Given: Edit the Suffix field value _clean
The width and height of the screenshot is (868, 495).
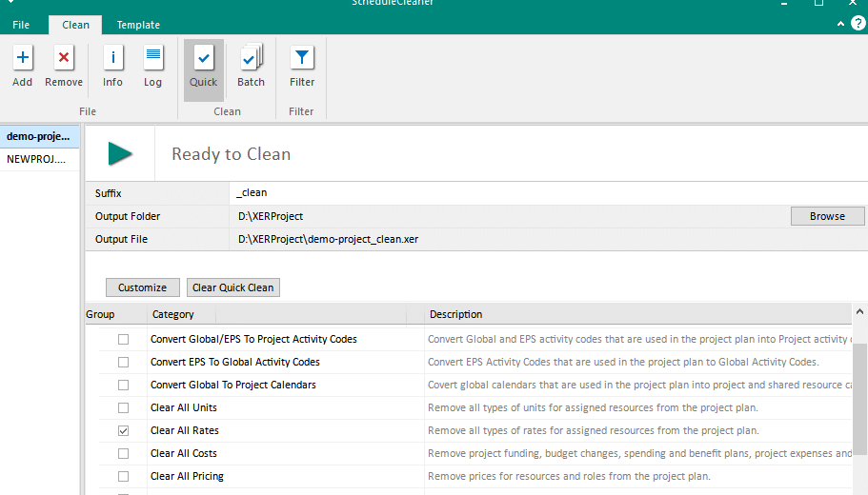Looking at the screenshot, I should (548, 193).
